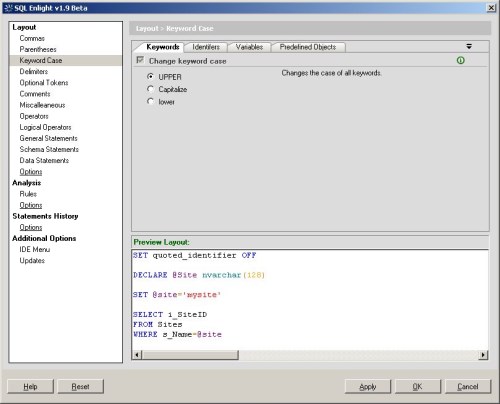Select the Layout section heading
The height and width of the screenshot is (404, 500).
(24, 27)
